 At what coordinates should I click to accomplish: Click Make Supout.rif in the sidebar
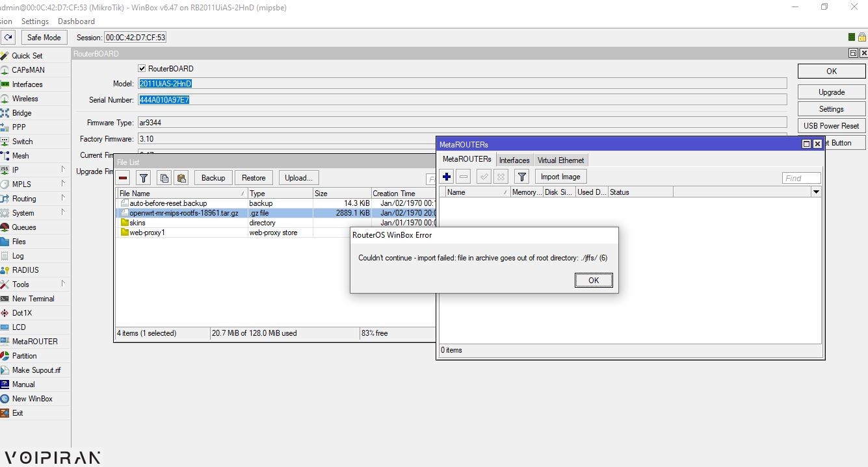[36, 370]
